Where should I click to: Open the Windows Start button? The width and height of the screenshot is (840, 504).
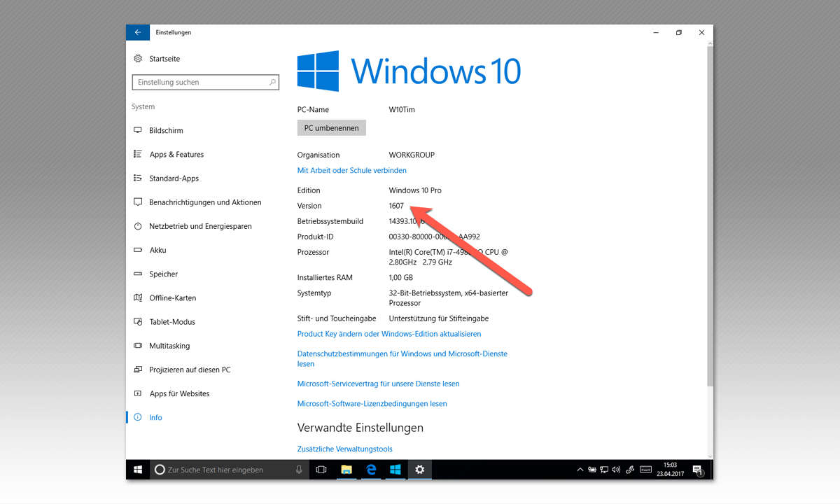[x=139, y=470]
